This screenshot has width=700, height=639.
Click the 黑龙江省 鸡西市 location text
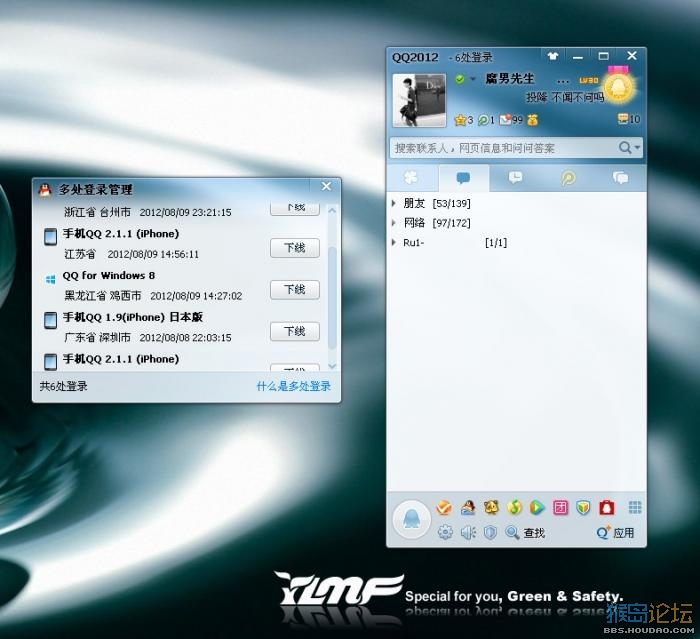103,296
